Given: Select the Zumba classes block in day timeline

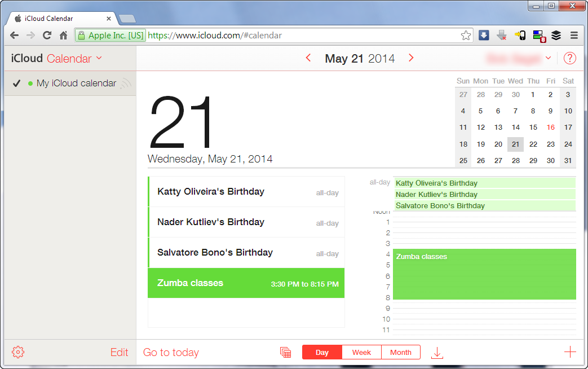Looking at the screenshot, I should (x=484, y=274).
